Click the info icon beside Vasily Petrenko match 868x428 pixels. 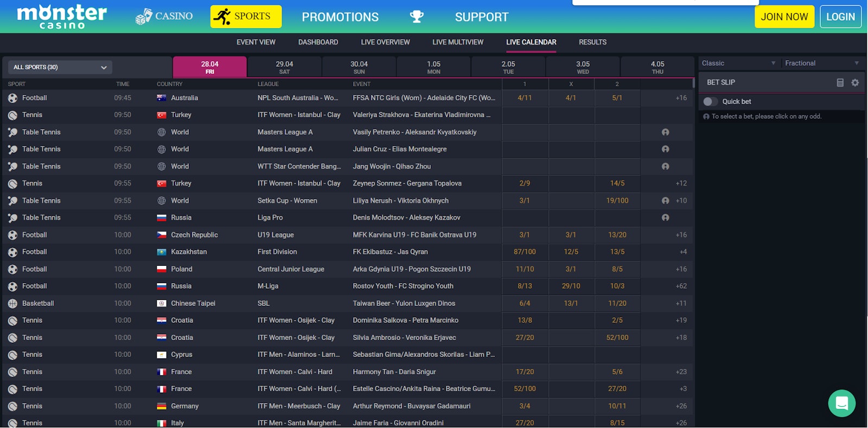click(x=665, y=132)
